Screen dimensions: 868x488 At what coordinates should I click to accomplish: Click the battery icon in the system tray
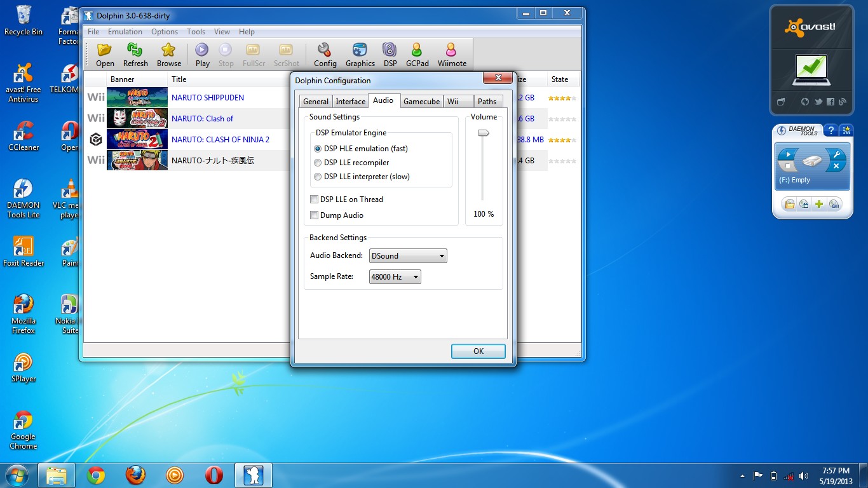(x=773, y=476)
